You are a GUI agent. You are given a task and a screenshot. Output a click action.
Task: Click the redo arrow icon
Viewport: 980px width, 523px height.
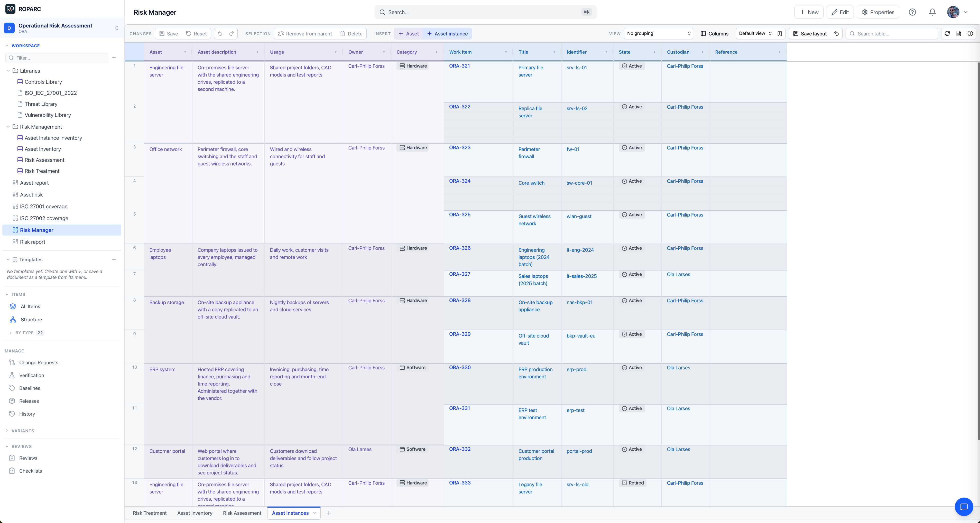231,33
